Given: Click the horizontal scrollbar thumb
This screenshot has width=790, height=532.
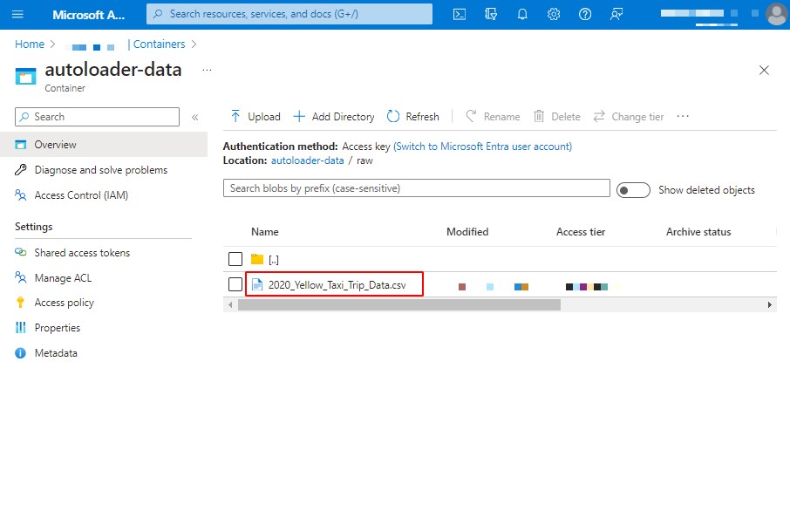Looking at the screenshot, I should coord(398,304).
